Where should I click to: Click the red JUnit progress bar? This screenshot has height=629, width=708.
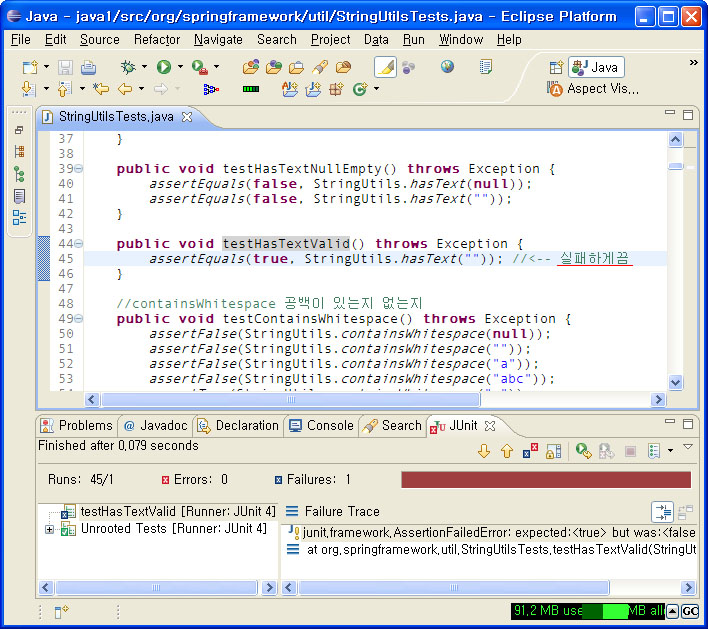tap(546, 480)
